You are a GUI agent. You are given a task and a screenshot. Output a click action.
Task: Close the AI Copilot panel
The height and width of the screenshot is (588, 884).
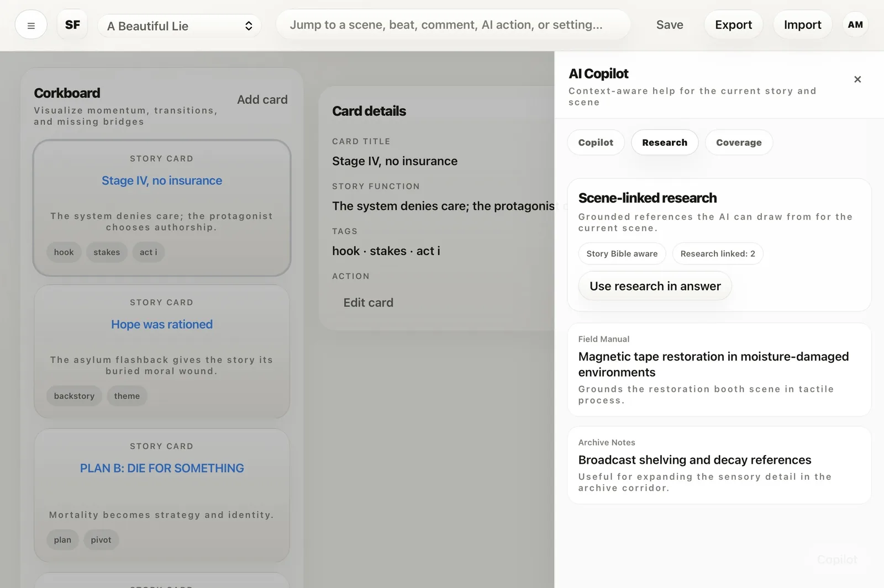click(857, 80)
